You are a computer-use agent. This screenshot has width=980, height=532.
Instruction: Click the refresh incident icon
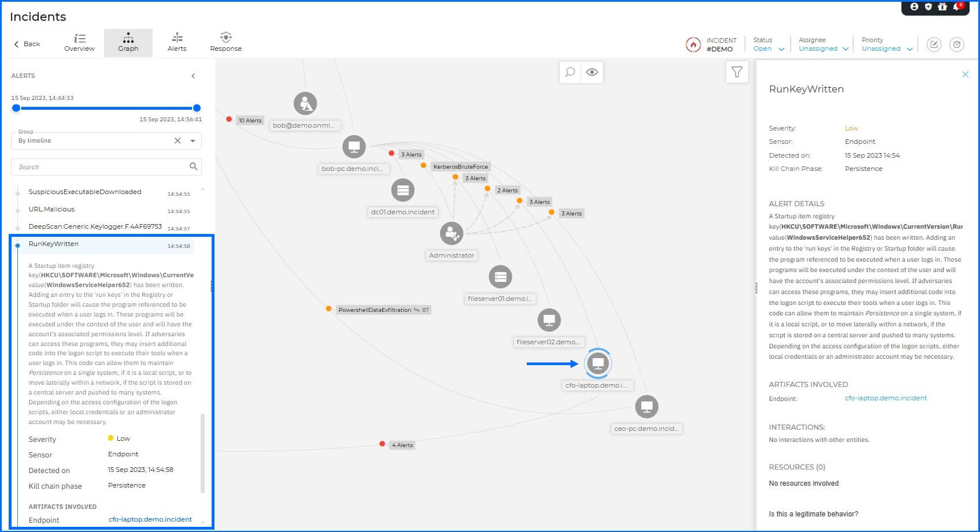[957, 44]
